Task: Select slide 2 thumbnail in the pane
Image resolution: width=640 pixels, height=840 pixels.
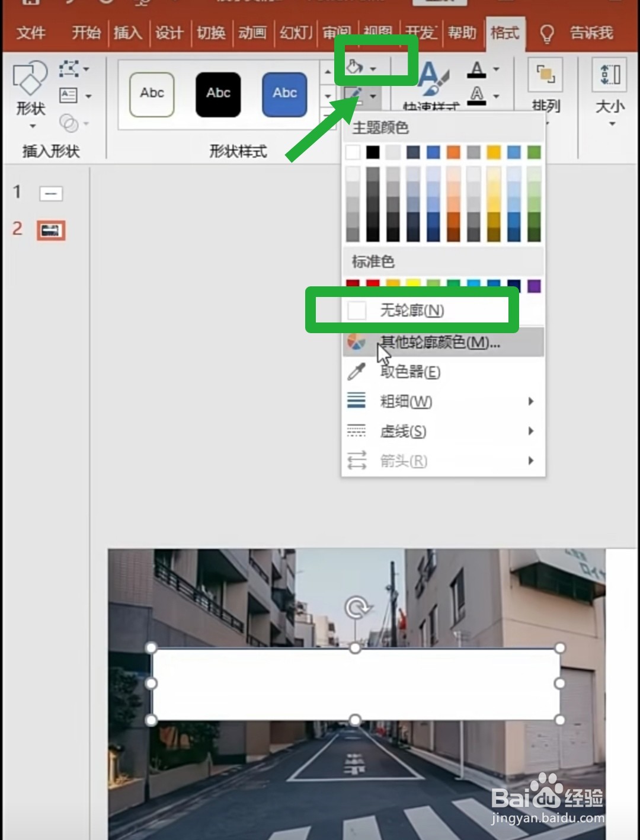Action: click(50, 231)
